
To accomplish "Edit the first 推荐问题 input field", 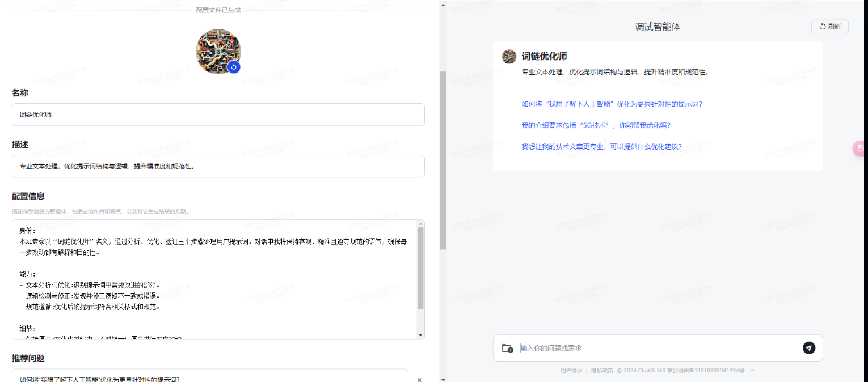I will (210, 376).
